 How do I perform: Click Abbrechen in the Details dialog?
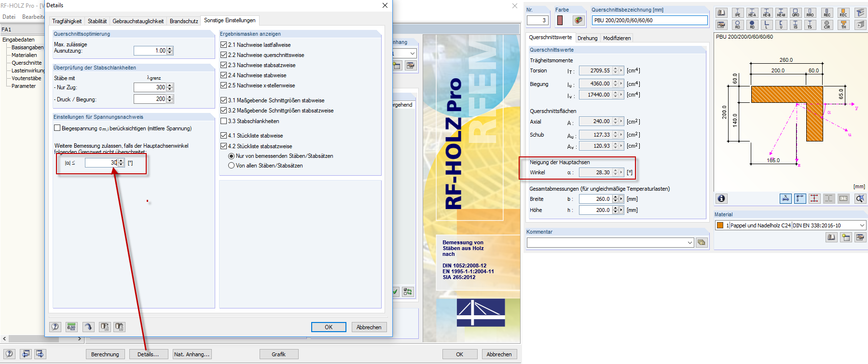click(369, 327)
